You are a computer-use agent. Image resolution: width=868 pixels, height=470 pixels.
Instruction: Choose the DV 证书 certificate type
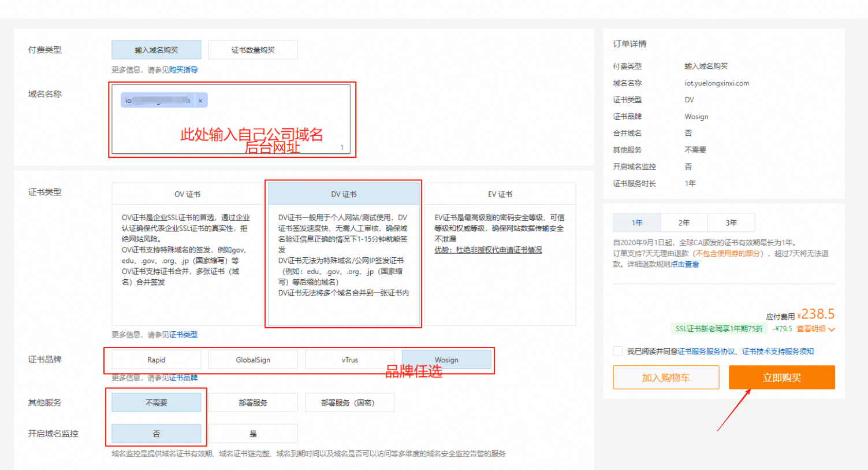(344, 194)
